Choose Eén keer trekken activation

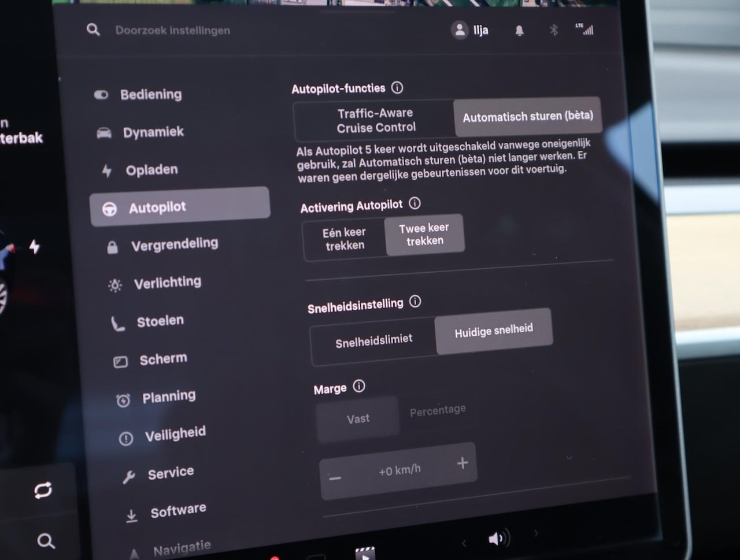click(344, 239)
